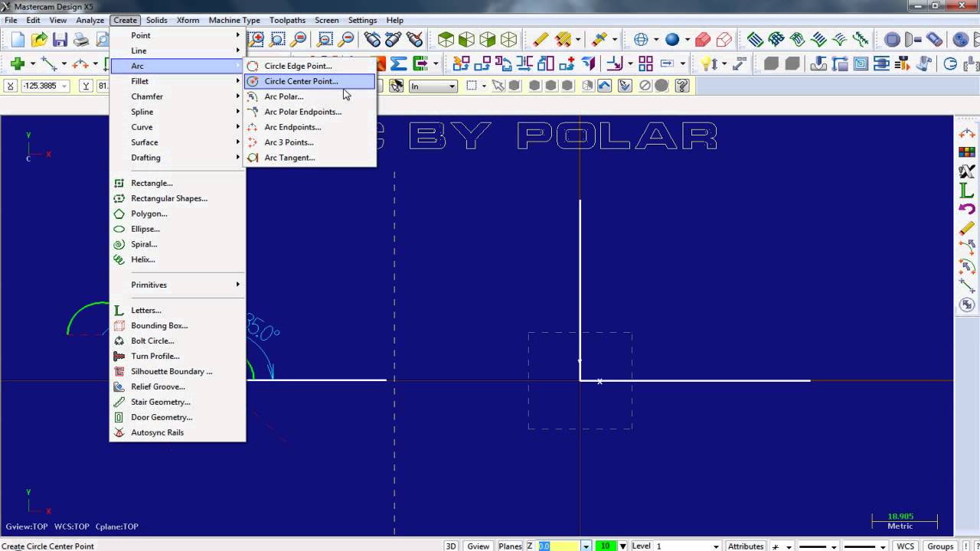Open the Z depth dropdown arrow
This screenshot has width=980, height=551.
(x=586, y=546)
